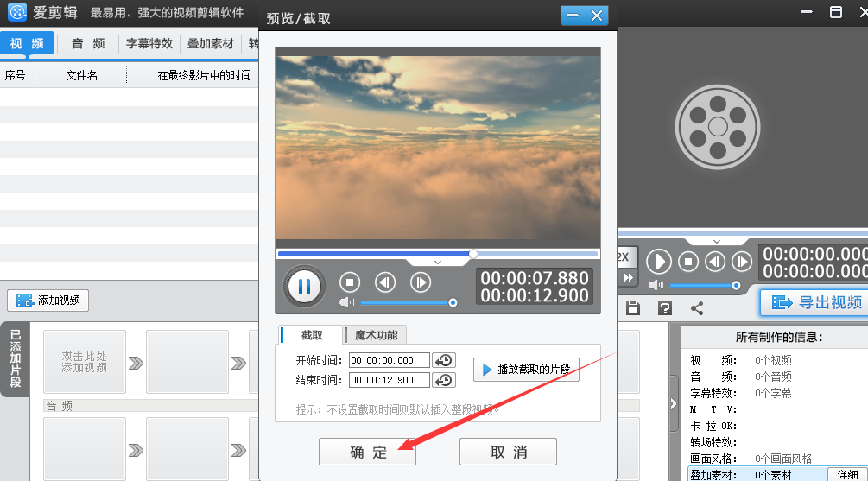Maximize the main 爱剪辑 window

(836, 11)
